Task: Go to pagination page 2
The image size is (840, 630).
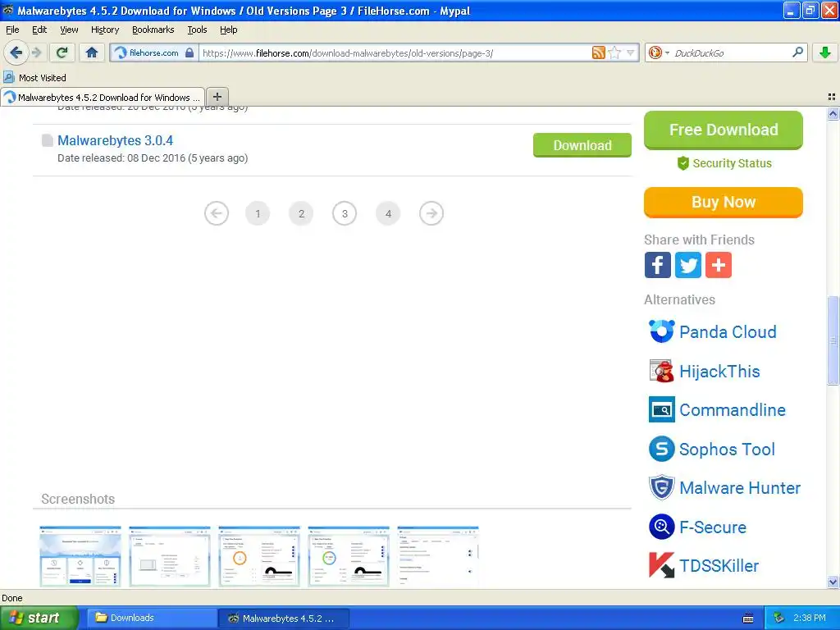Action: pyautogui.click(x=301, y=213)
